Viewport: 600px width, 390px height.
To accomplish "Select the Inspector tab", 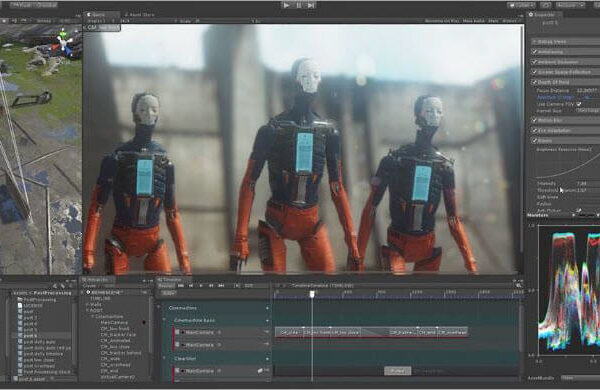I will (x=544, y=15).
